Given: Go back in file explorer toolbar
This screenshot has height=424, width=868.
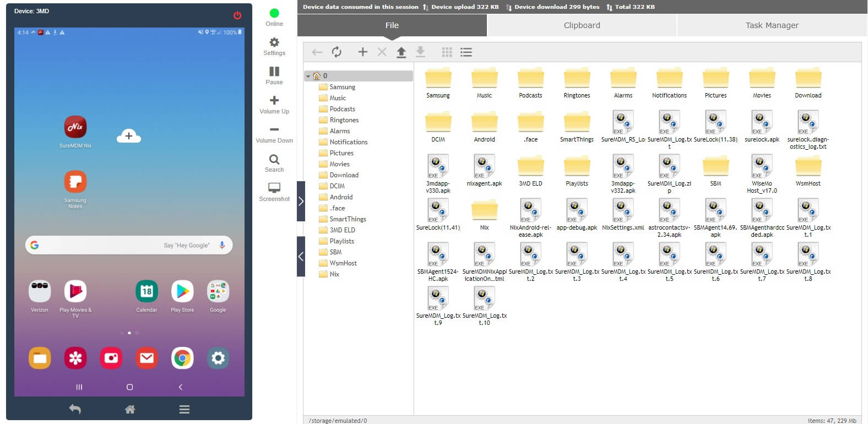Looking at the screenshot, I should (317, 52).
